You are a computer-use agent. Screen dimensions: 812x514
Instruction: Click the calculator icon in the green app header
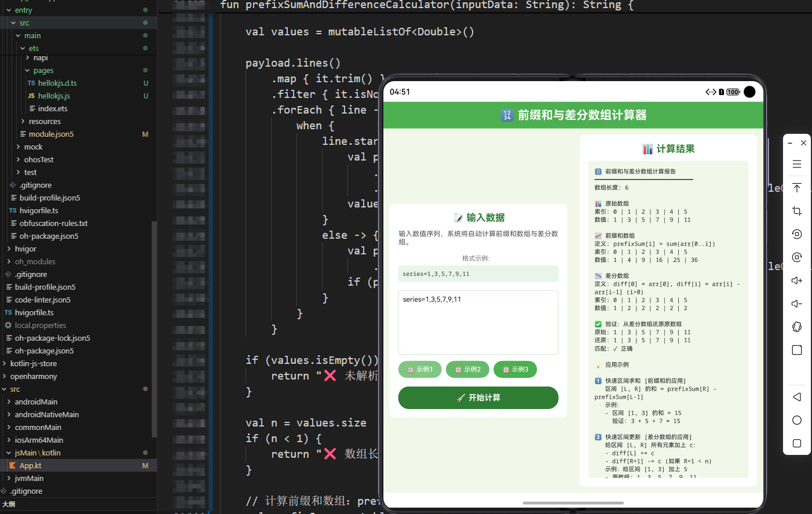click(x=507, y=115)
